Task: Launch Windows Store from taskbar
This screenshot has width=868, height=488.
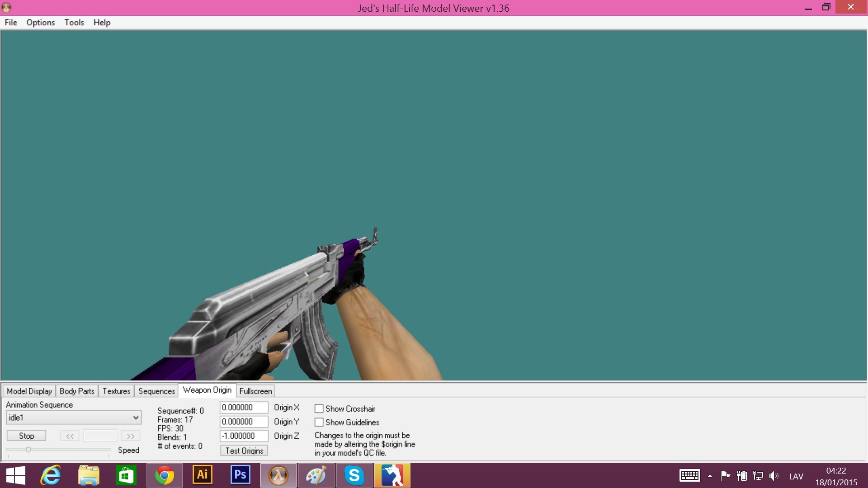Action: [x=126, y=475]
